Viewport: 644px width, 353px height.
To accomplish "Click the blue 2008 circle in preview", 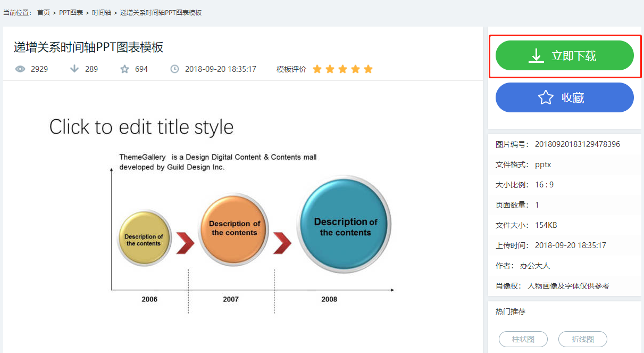I will tap(345, 224).
